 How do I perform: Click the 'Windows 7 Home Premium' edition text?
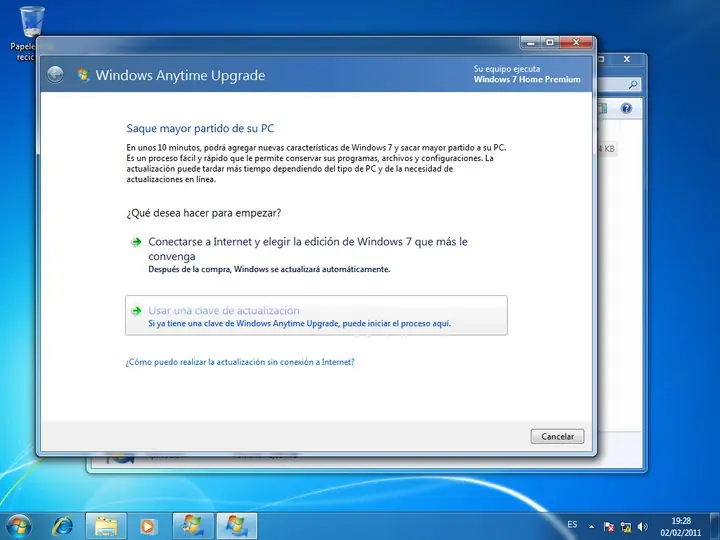tap(527, 79)
